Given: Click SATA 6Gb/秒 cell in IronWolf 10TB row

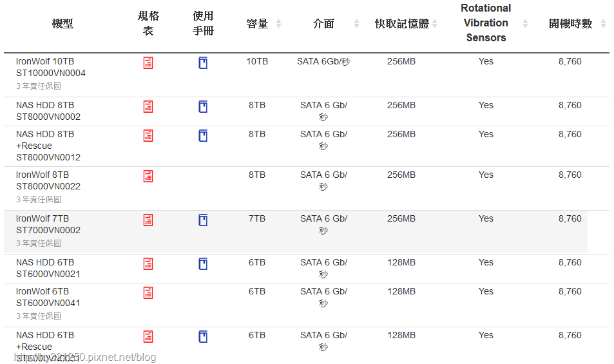Looking at the screenshot, I should [323, 61].
